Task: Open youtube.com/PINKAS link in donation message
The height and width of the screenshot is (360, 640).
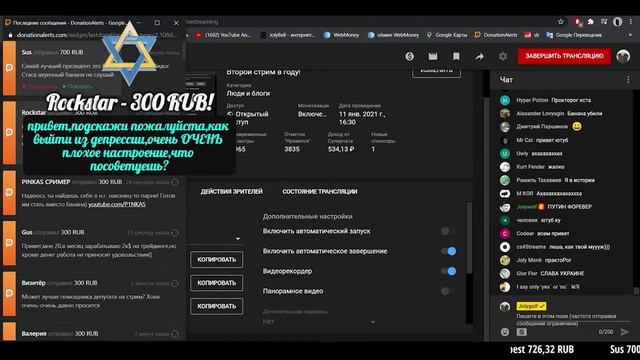Action: (117, 204)
